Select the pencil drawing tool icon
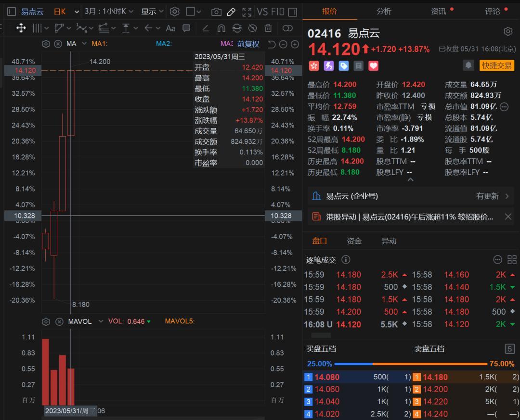Image resolution: width=520 pixels, height=420 pixels. [231, 12]
